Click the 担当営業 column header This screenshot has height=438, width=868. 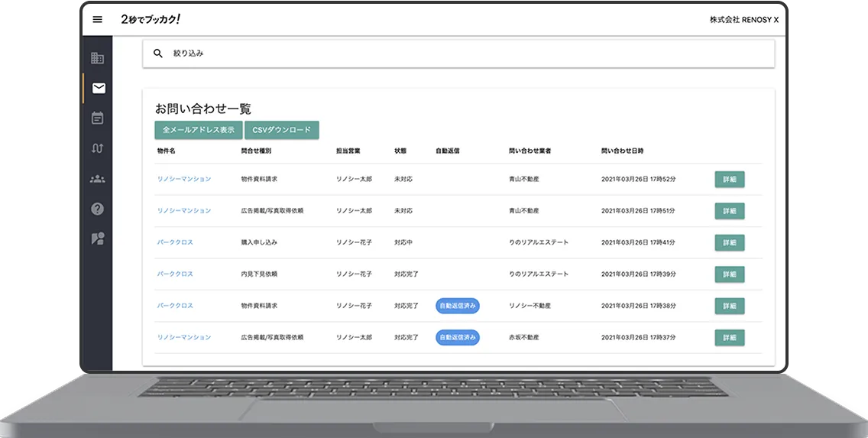348,151
